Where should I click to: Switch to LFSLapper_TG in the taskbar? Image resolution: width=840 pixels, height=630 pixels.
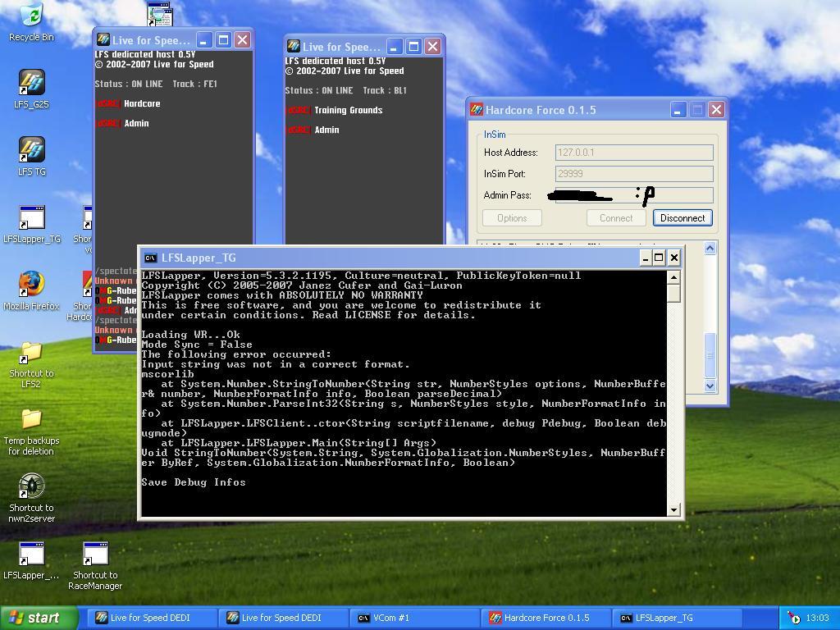tap(677, 618)
